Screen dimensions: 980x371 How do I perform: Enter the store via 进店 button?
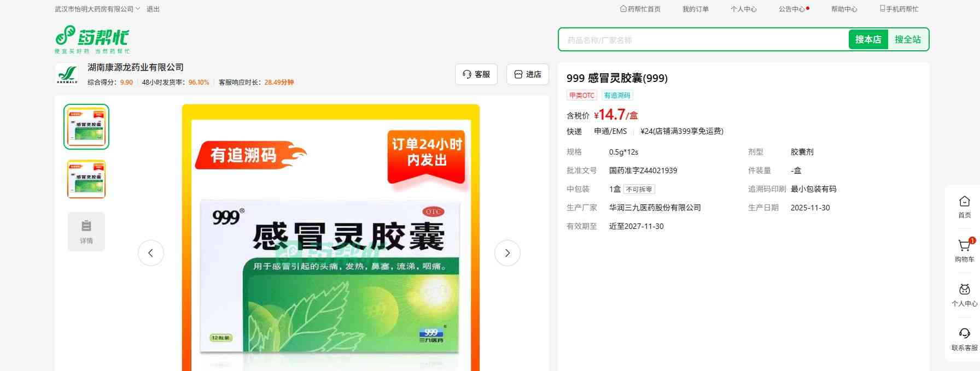[x=527, y=74]
